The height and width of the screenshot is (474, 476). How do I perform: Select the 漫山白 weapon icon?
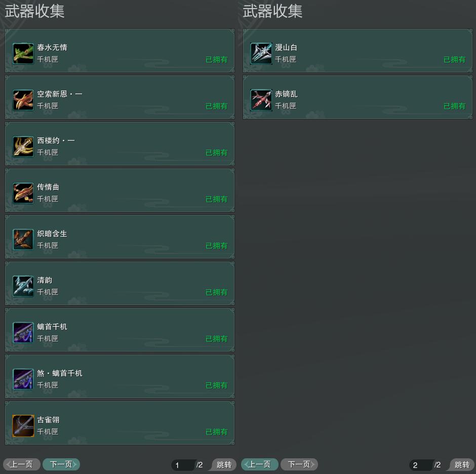pyautogui.click(x=261, y=54)
